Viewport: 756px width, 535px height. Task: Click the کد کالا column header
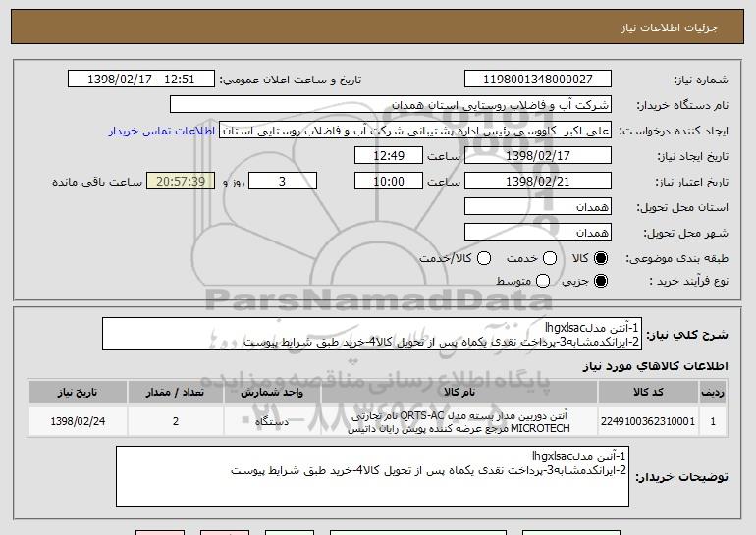[648, 393]
